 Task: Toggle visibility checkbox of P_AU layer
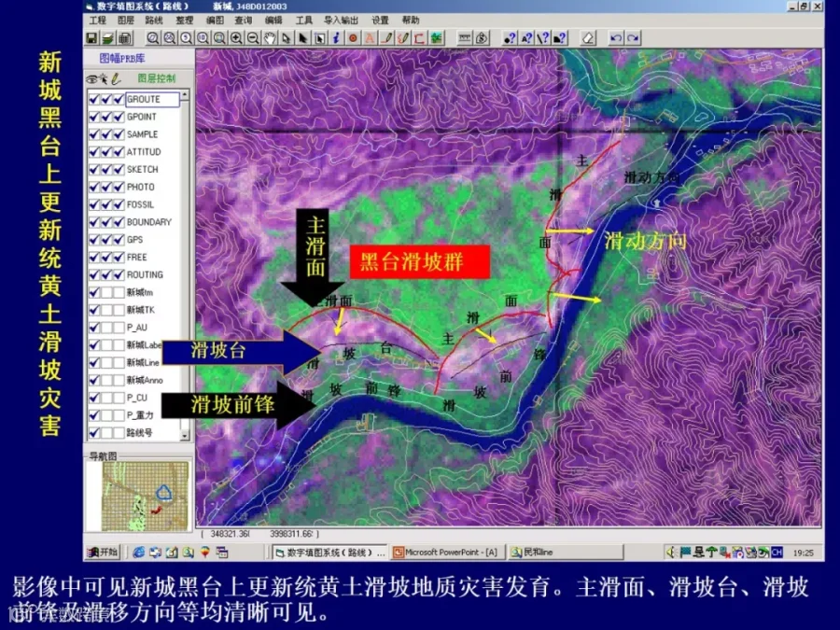pos(94,328)
